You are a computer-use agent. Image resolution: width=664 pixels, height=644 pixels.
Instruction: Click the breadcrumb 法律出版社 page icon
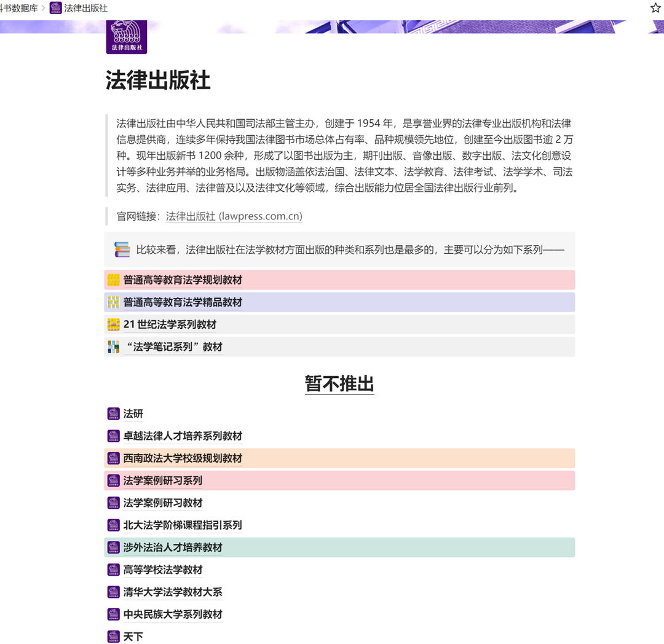(55, 8)
